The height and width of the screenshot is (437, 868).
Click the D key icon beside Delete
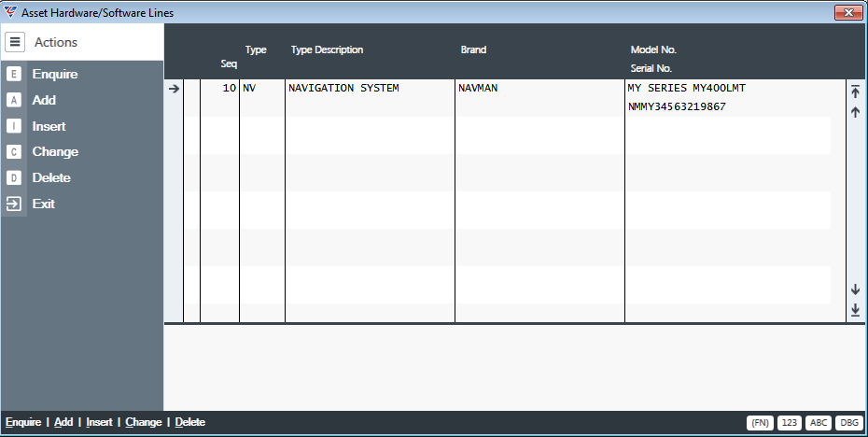tap(14, 177)
